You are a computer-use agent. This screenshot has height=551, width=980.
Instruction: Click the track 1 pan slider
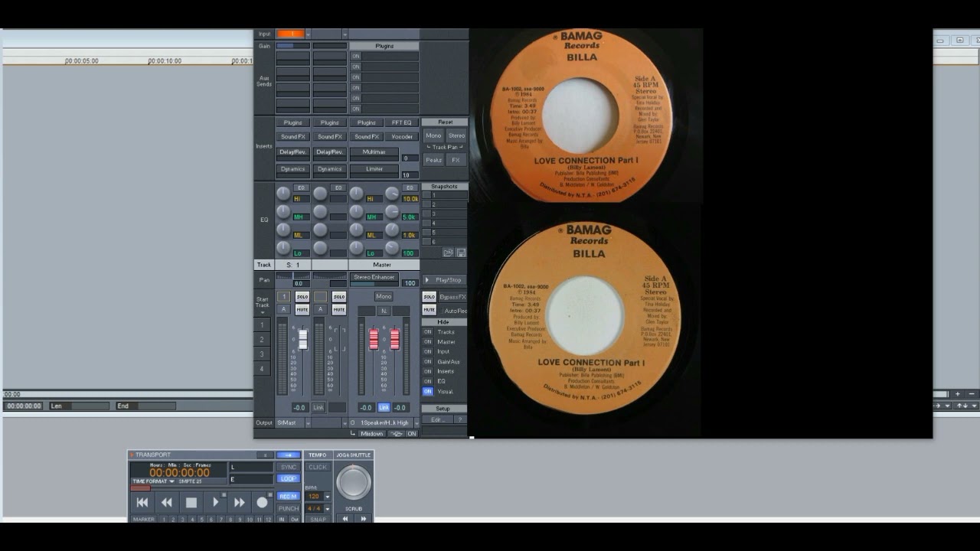click(293, 276)
